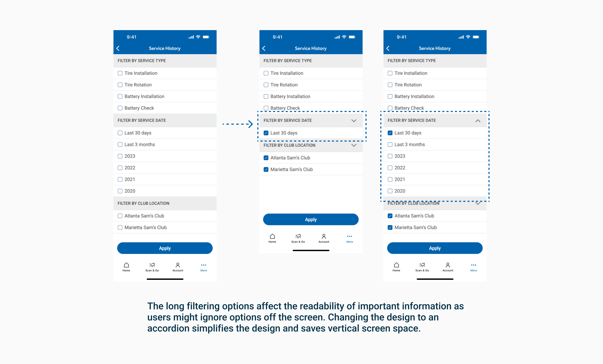Uncheck Marietta Sam's Club on right phone
This screenshot has height=364, width=603.
(390, 228)
